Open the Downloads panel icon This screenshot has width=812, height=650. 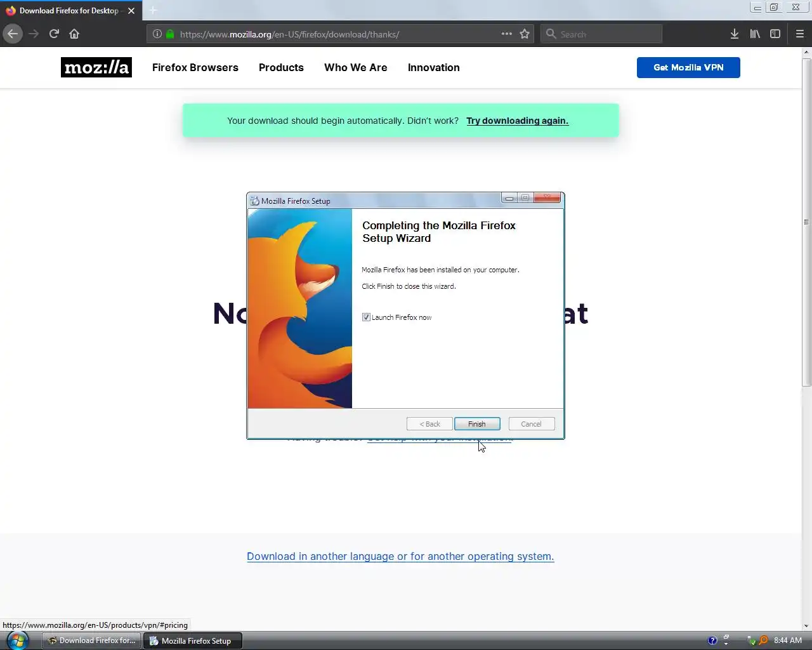[734, 34]
